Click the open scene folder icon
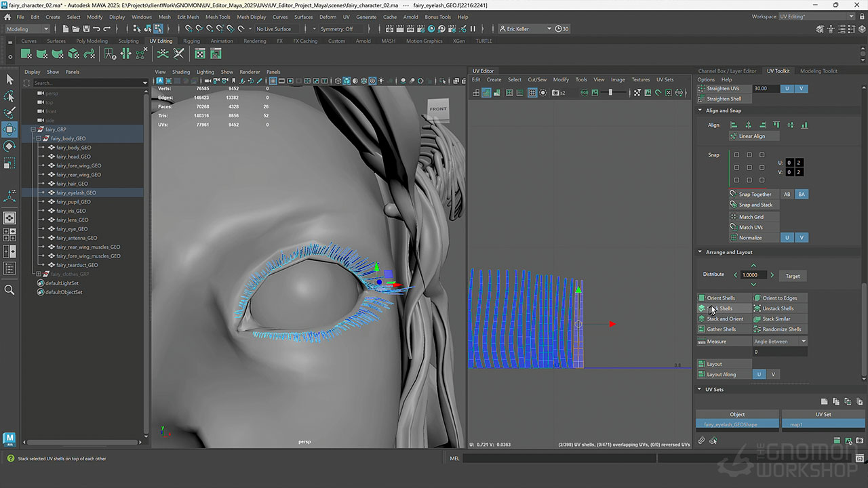868x488 pixels. click(75, 29)
